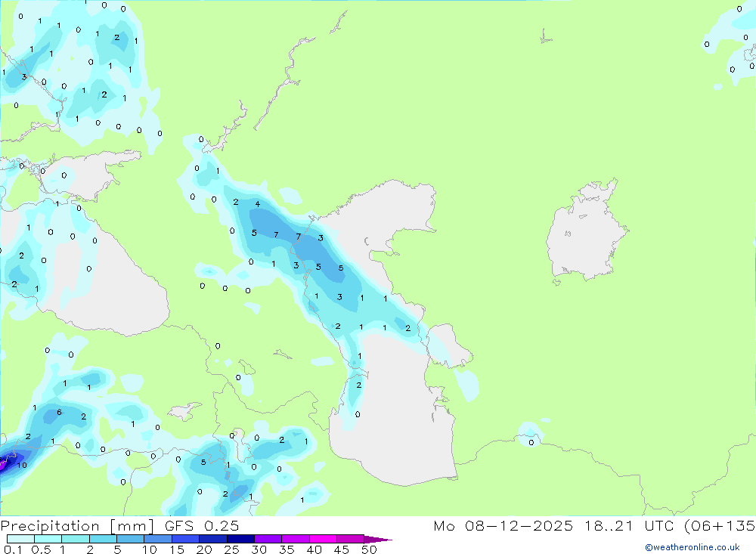Click the "(06+135" forecast run text
Viewport: 756px width, 554px height.
pos(720,525)
